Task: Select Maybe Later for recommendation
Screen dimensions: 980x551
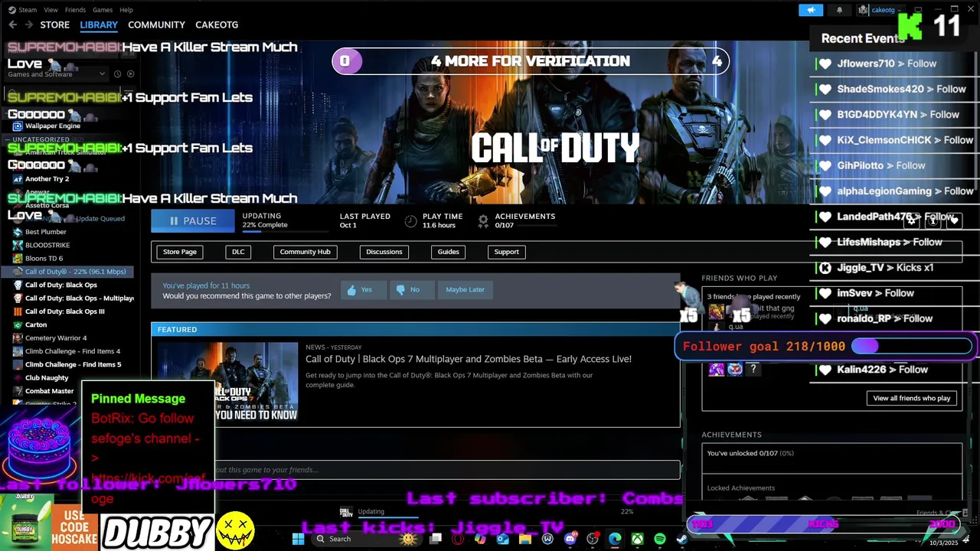Action: click(465, 289)
